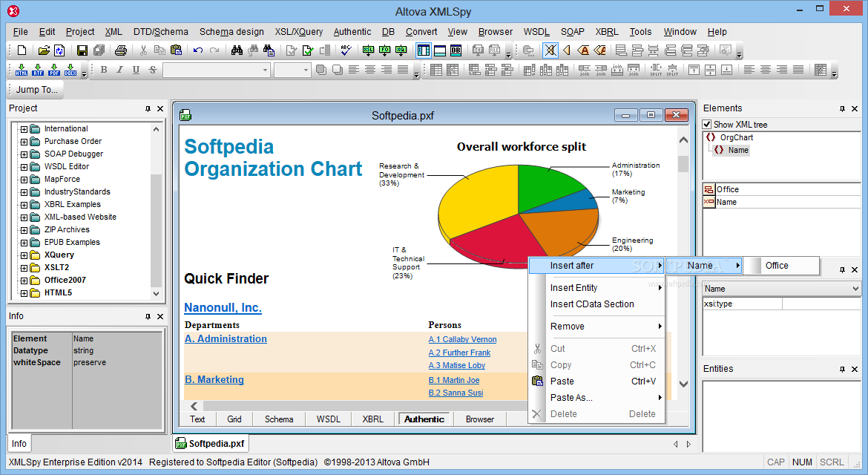Click the spell check ABC icon
This screenshot has width=868, height=475.
click(346, 50)
